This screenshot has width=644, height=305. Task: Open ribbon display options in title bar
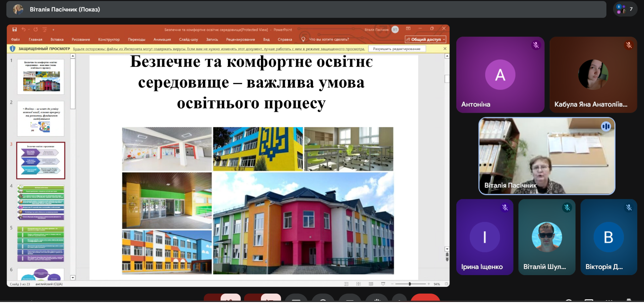click(408, 29)
